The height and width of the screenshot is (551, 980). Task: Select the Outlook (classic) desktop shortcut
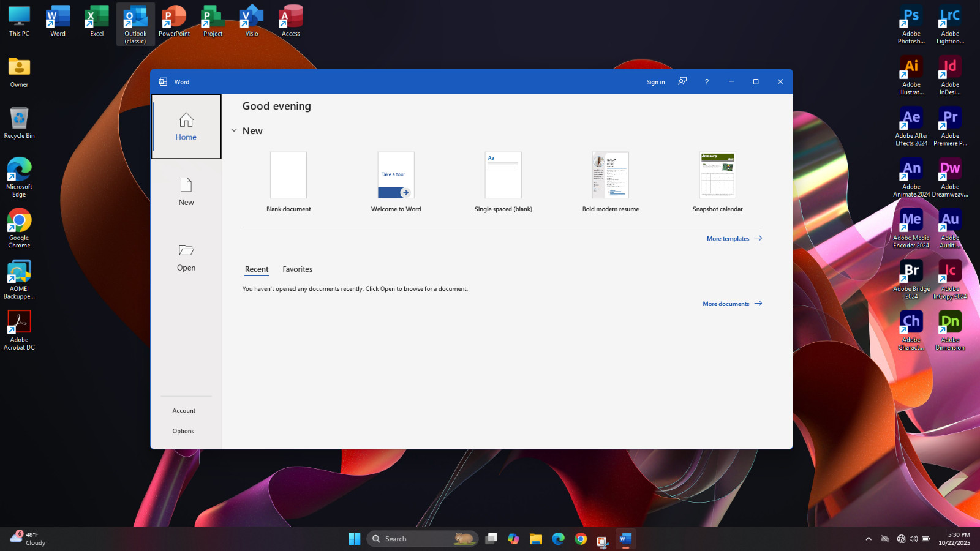135,24
